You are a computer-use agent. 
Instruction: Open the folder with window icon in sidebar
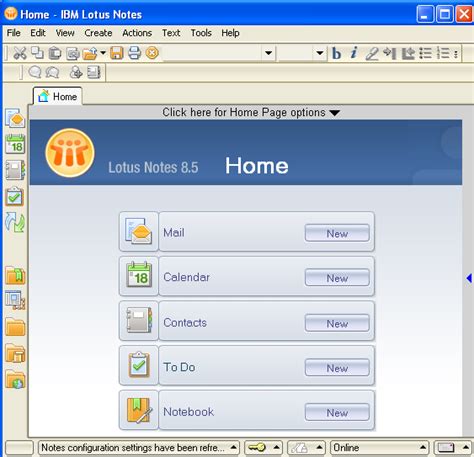click(x=15, y=353)
